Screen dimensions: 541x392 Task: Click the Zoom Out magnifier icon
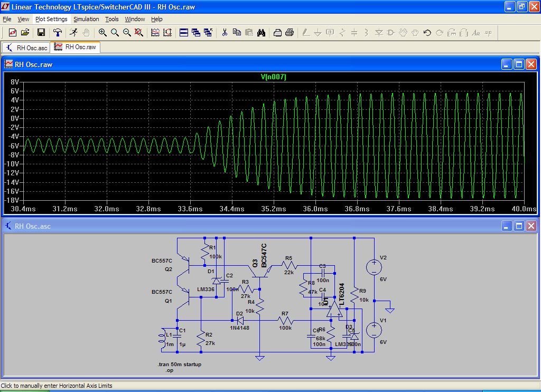[x=127, y=33]
